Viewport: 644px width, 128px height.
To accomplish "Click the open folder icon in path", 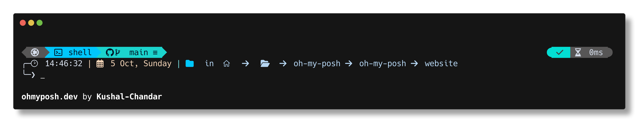I will pos(265,63).
